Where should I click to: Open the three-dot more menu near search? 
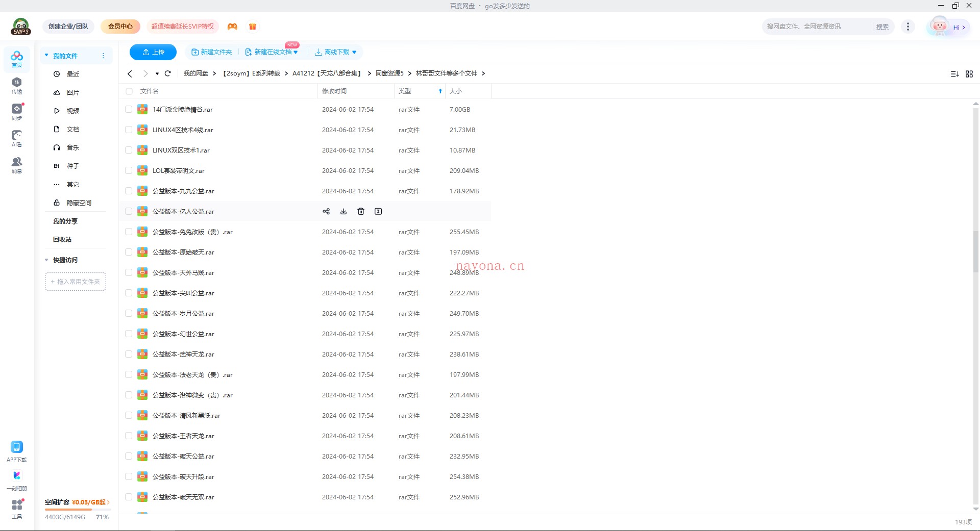tap(908, 27)
